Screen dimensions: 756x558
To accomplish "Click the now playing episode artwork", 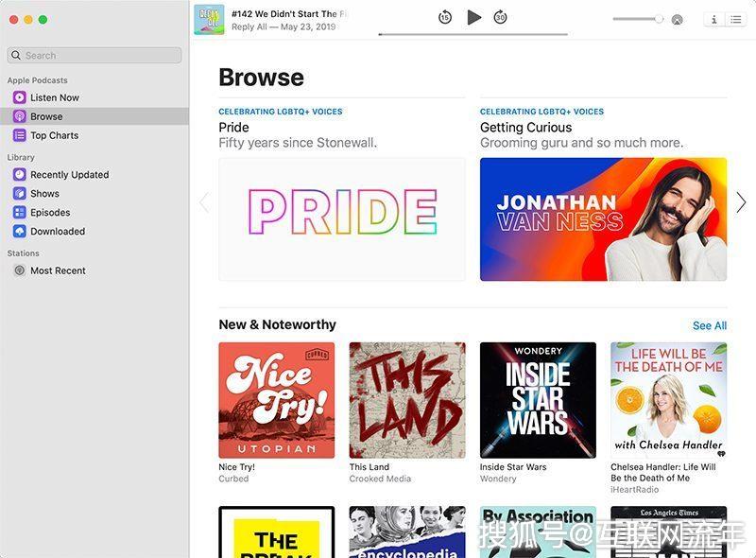I will tap(209, 19).
